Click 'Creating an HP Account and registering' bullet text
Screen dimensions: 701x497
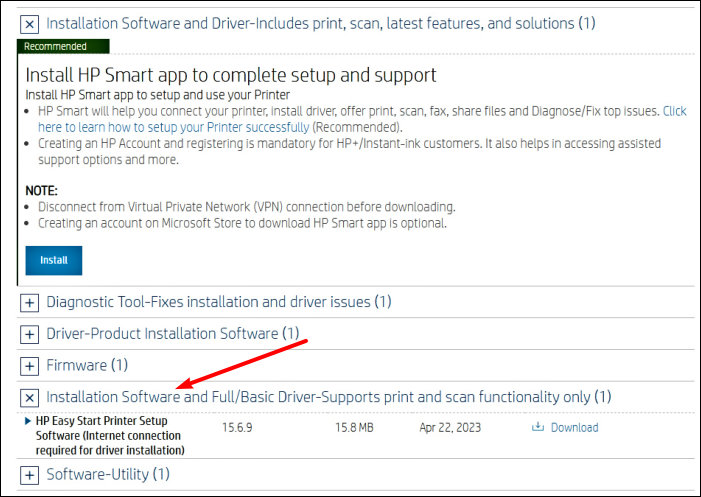[x=350, y=152]
